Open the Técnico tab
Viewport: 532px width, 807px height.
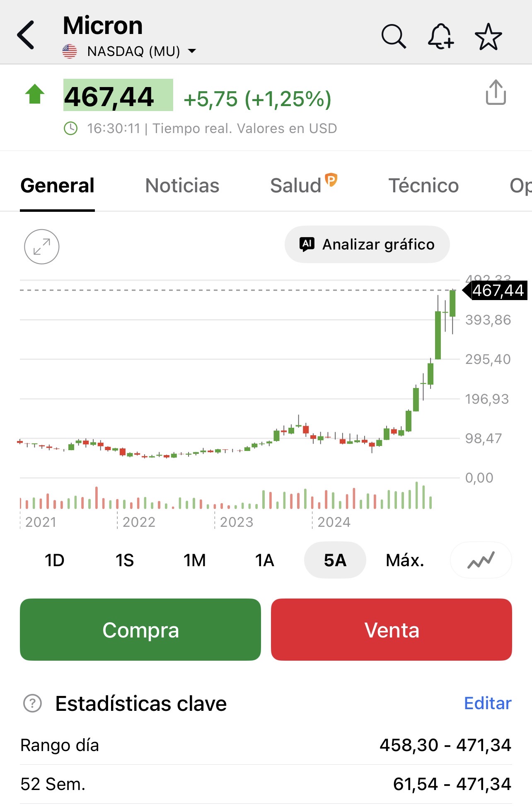423,186
